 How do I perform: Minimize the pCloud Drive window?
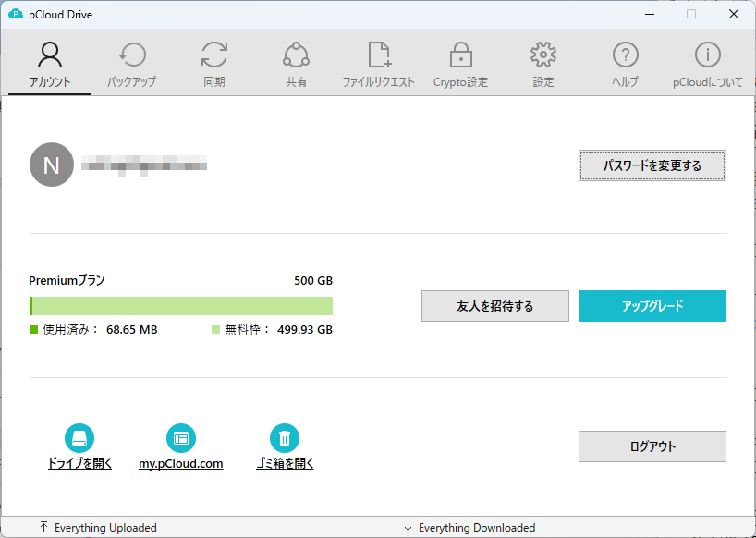pos(650,15)
